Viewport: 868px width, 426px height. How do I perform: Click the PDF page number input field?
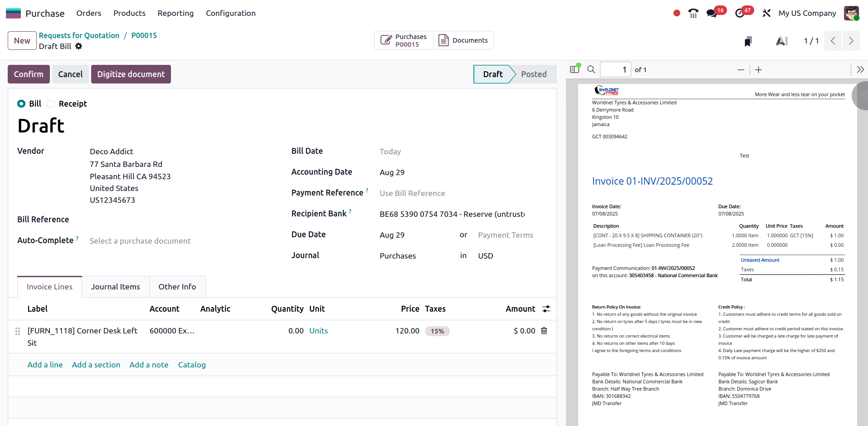tap(615, 69)
